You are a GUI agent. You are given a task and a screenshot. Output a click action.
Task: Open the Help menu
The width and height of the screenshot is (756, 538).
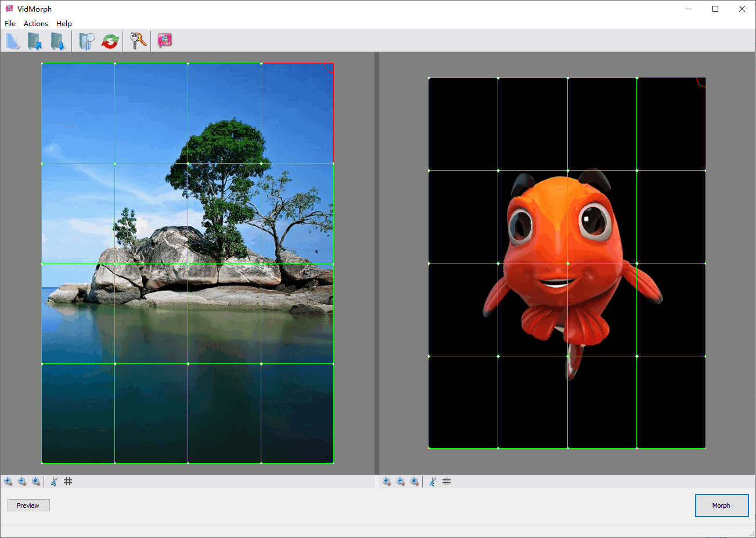coord(64,24)
